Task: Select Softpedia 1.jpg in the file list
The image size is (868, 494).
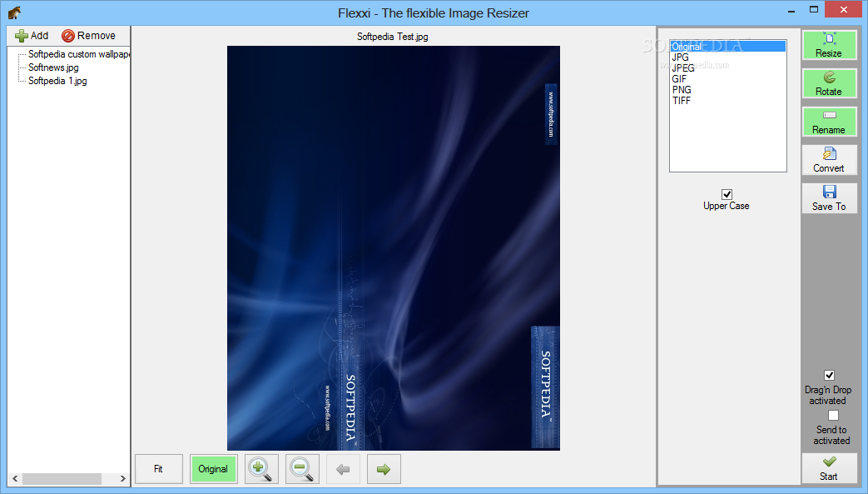Action: [57, 81]
